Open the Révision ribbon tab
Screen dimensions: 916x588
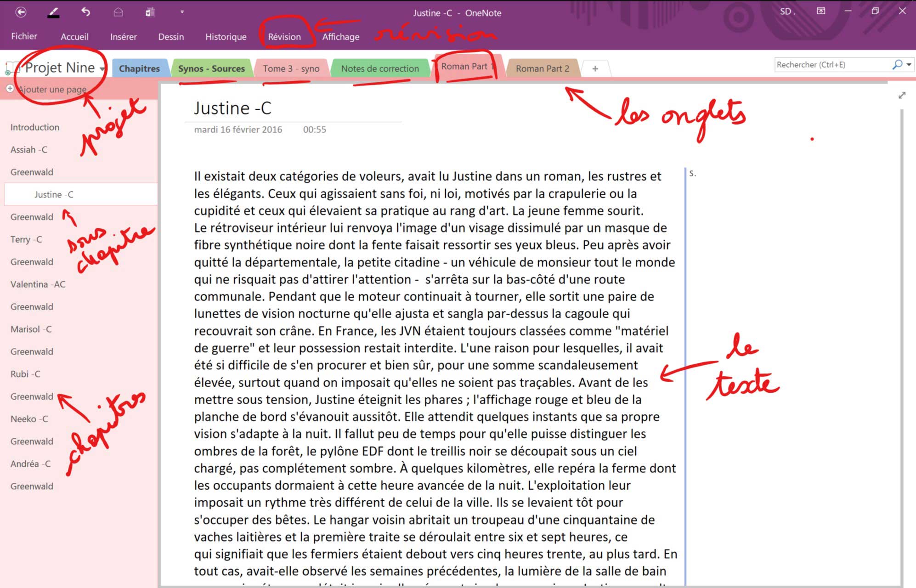(284, 37)
